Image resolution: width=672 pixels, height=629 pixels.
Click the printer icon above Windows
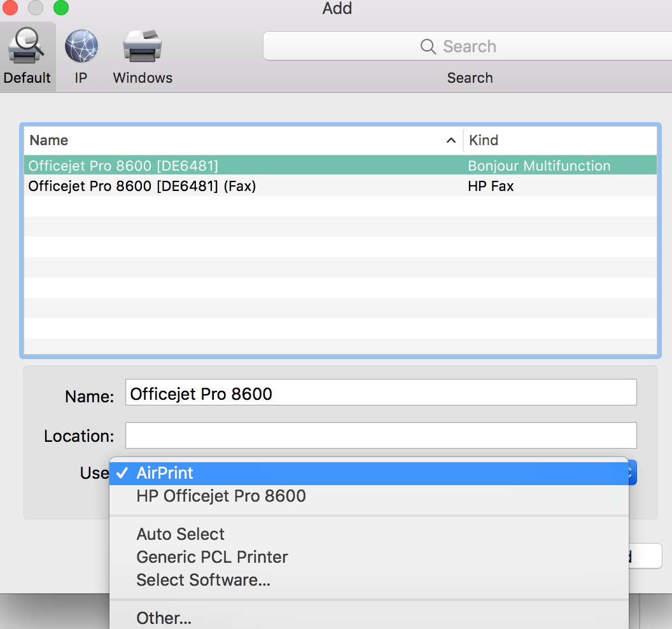142,45
